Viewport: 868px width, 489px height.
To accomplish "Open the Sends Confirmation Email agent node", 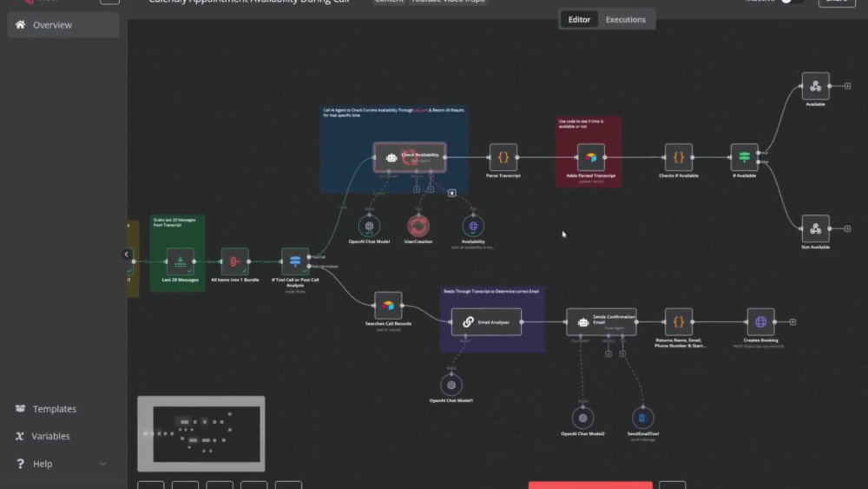I will point(602,321).
